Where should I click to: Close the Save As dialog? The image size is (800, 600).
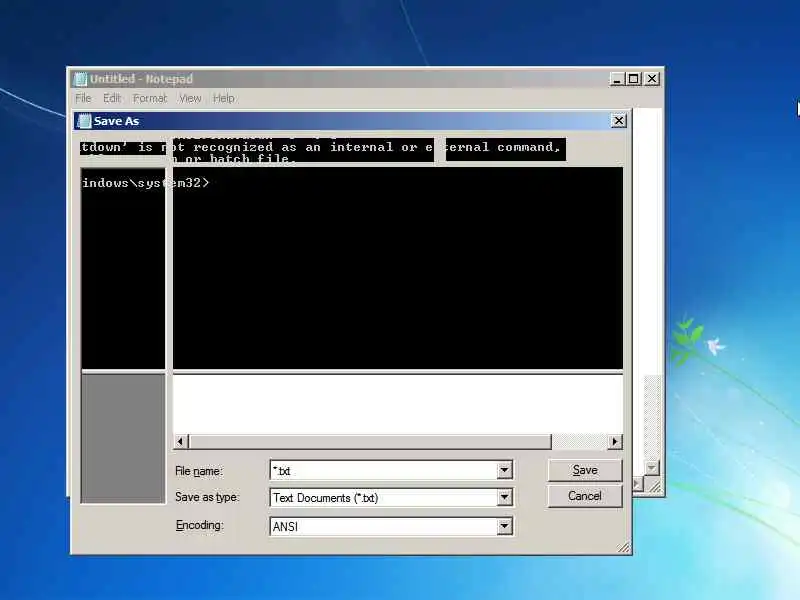(618, 120)
